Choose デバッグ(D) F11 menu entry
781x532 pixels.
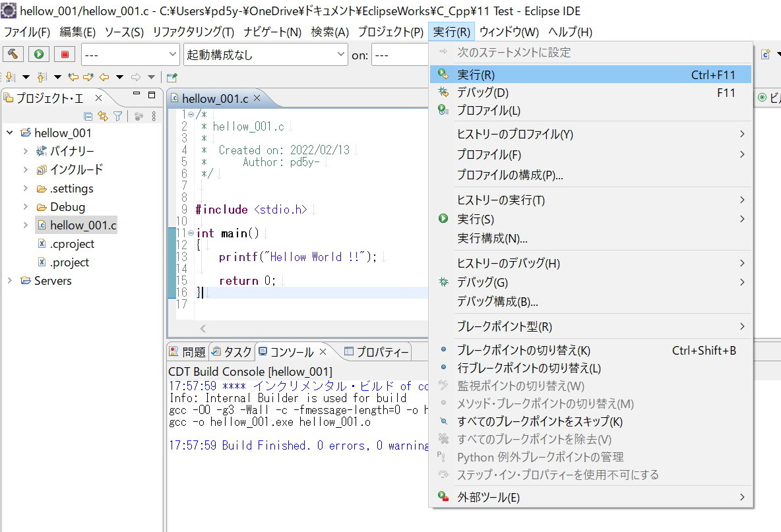(x=591, y=92)
